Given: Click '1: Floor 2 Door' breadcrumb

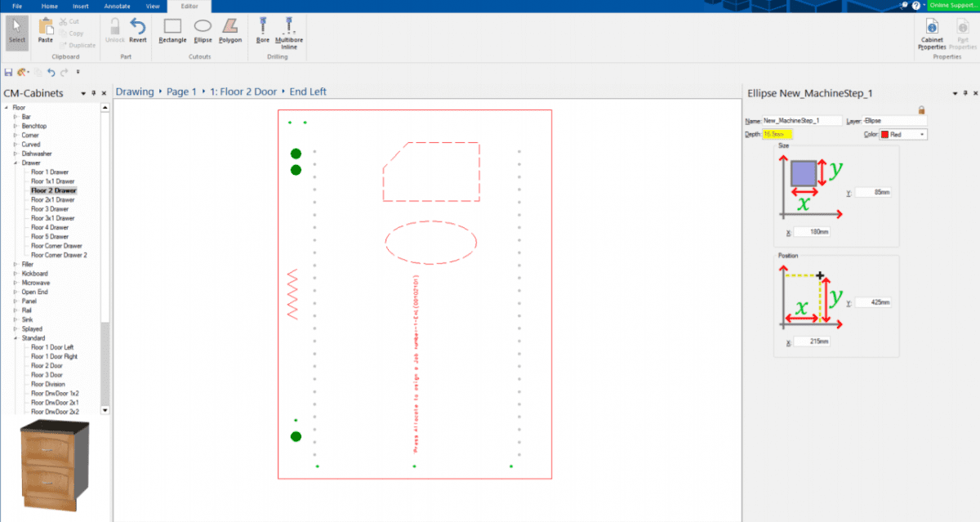Looking at the screenshot, I should 243,91.
